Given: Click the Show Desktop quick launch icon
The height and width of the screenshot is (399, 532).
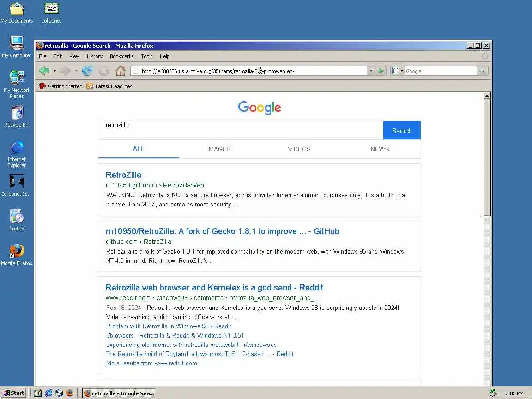Looking at the screenshot, I should [38, 393].
